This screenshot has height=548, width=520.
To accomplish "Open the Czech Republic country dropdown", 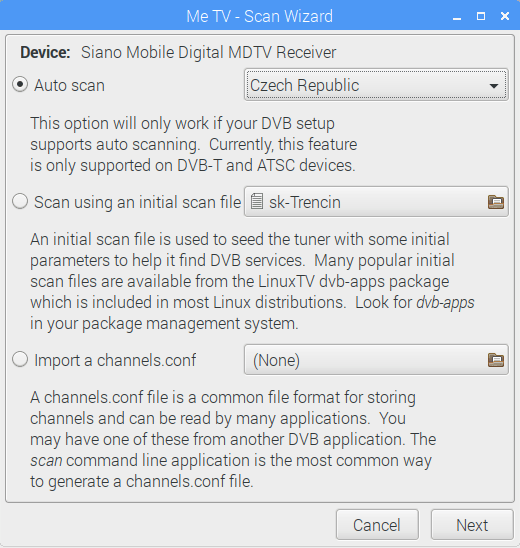I will coord(376,85).
